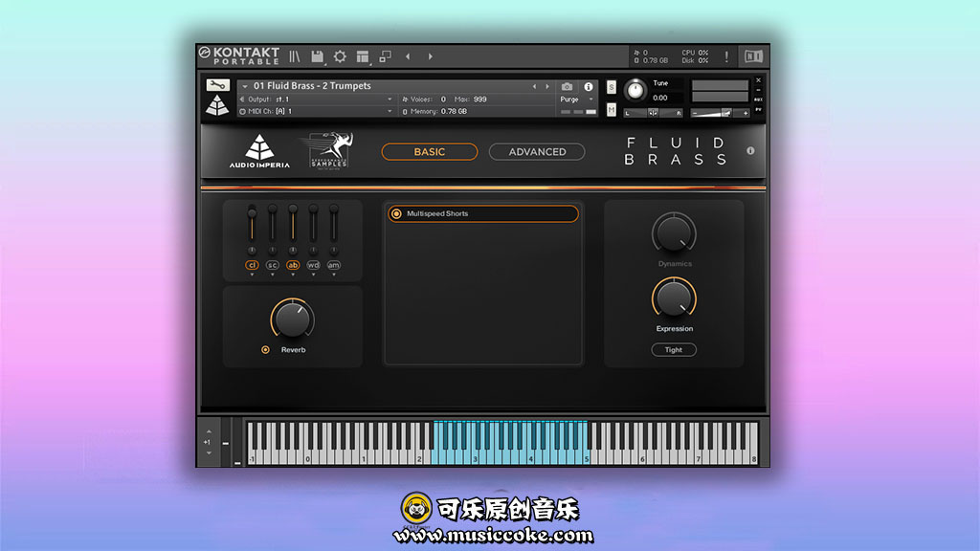Click the pan center icon

(653, 113)
